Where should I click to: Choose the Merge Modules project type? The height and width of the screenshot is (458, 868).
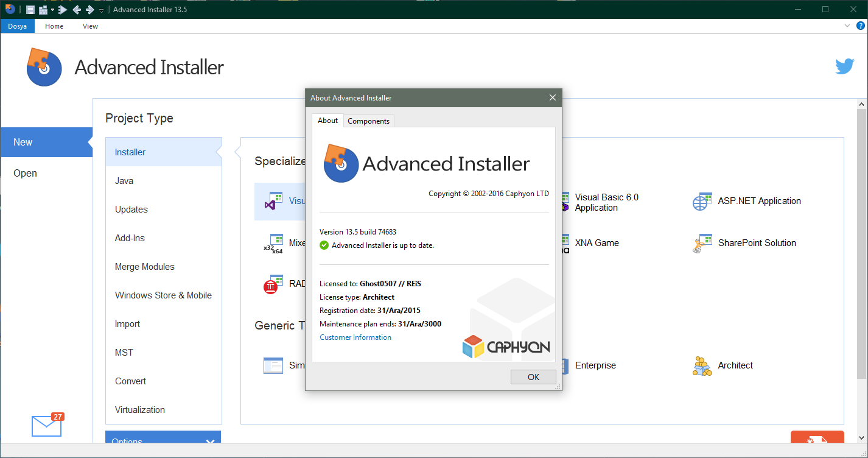pos(163,267)
